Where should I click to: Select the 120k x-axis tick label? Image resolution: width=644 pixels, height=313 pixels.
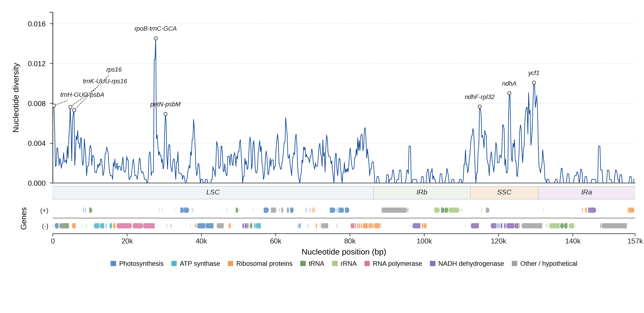(x=499, y=241)
